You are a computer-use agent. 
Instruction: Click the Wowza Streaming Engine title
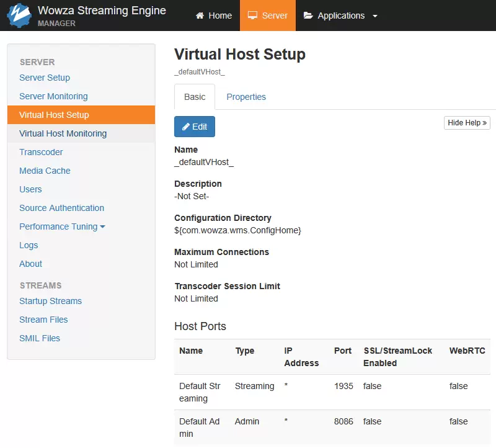point(102,11)
